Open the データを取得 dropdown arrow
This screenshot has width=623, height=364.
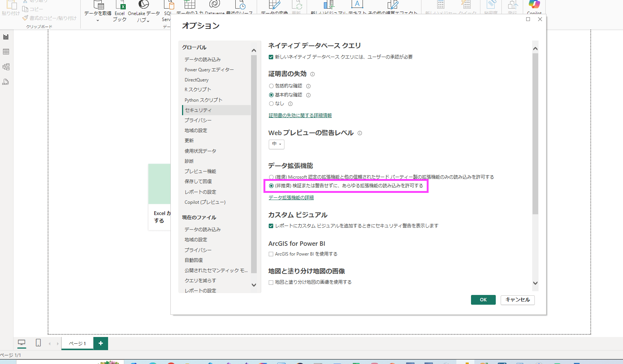[98, 20]
